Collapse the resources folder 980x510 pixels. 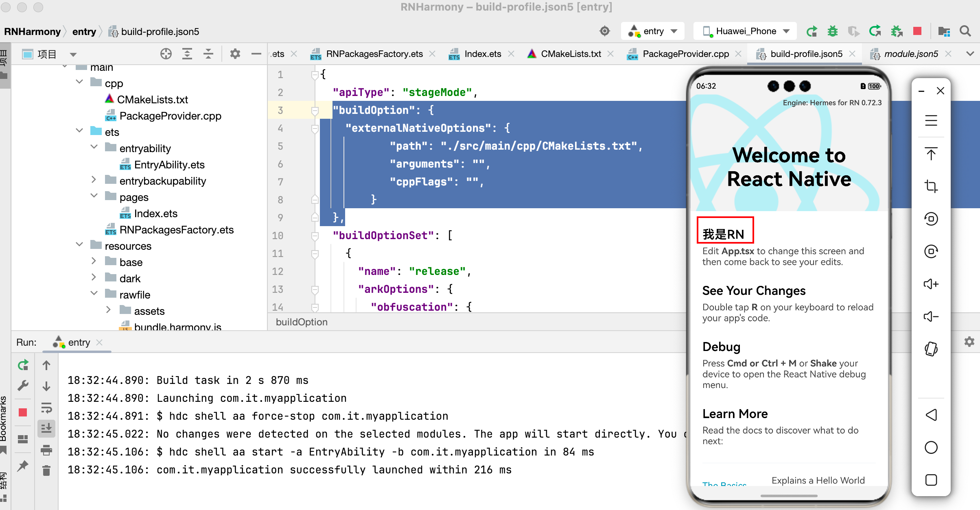coord(79,245)
